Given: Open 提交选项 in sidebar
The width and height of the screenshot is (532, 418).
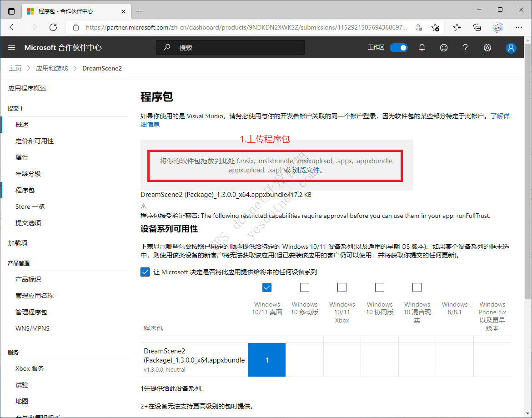Looking at the screenshot, I should pyautogui.click(x=28, y=222).
